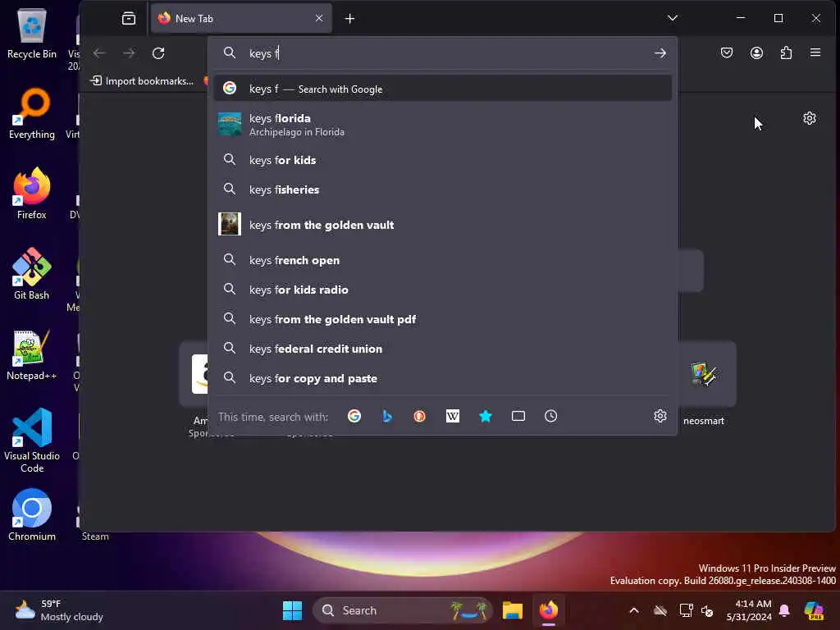Open Save to Pocket icon
This screenshot has width=840, height=630.
click(x=727, y=52)
